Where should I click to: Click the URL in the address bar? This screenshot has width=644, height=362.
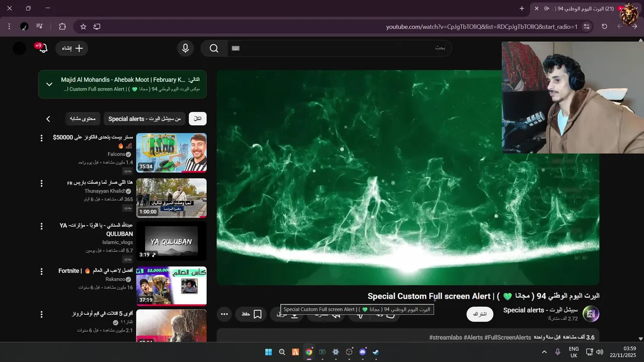(x=481, y=27)
